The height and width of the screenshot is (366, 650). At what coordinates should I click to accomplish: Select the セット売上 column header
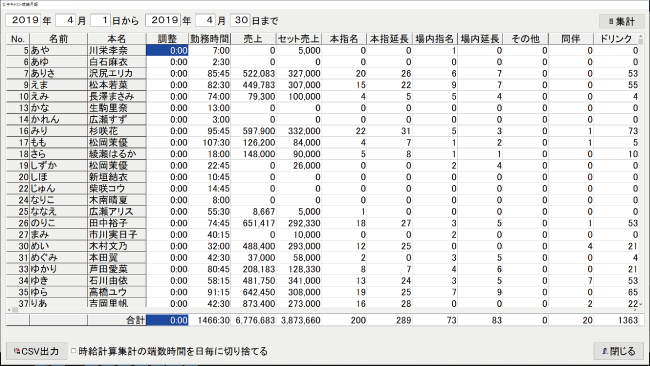click(299, 39)
